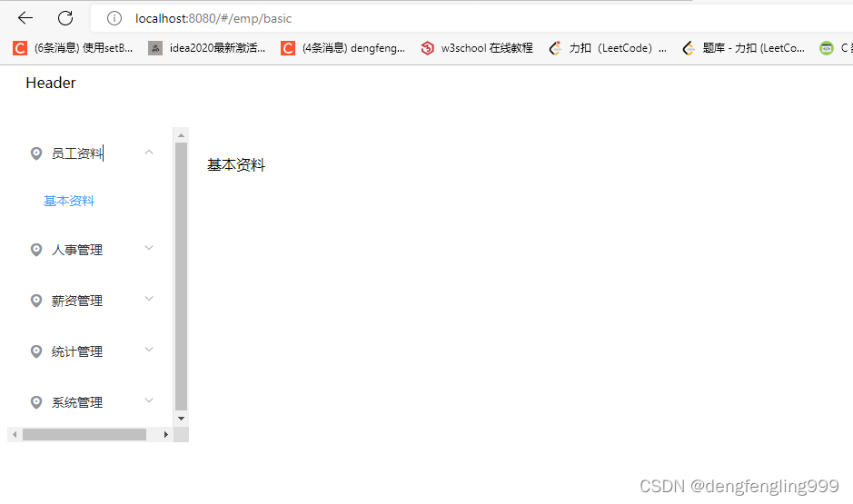Click the location icon beside 薪资管理
This screenshot has width=853, height=504.
[x=36, y=301]
